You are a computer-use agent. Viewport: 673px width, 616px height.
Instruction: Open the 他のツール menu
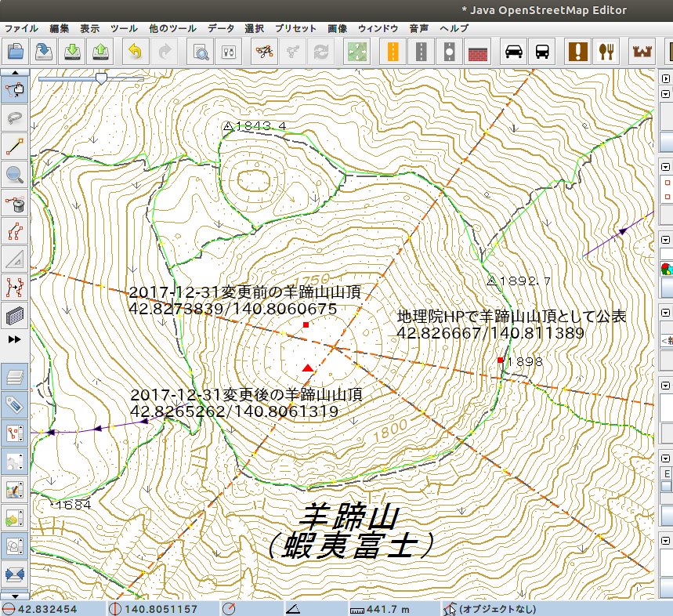coord(172,28)
